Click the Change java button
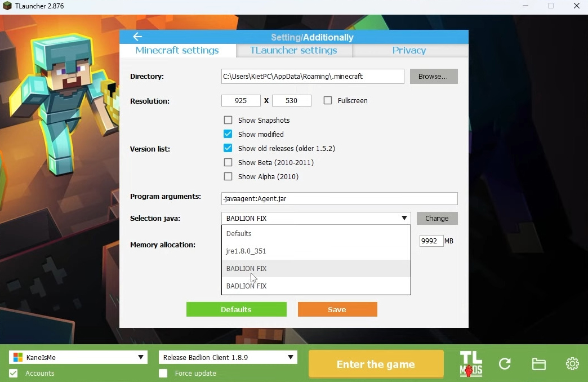Viewport: 588px width, 382px height. point(437,218)
